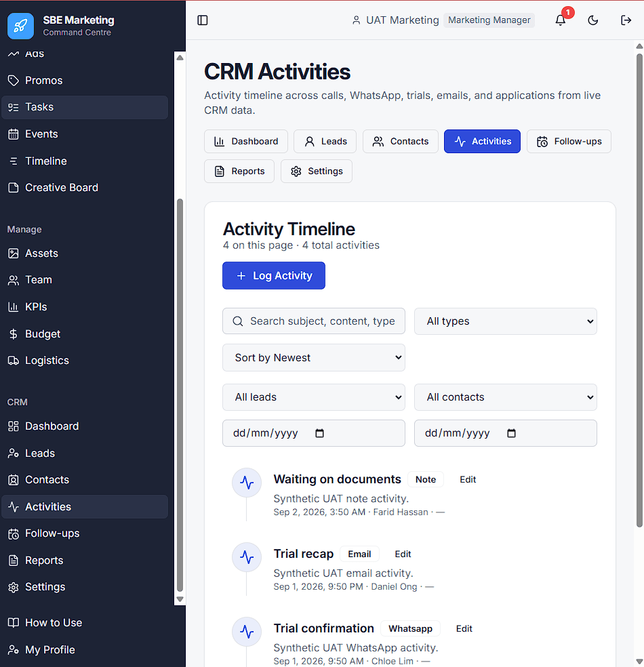Screen dimensions: 644x667
Task: Click Settings sidebar gear icon
Action: pos(14,587)
